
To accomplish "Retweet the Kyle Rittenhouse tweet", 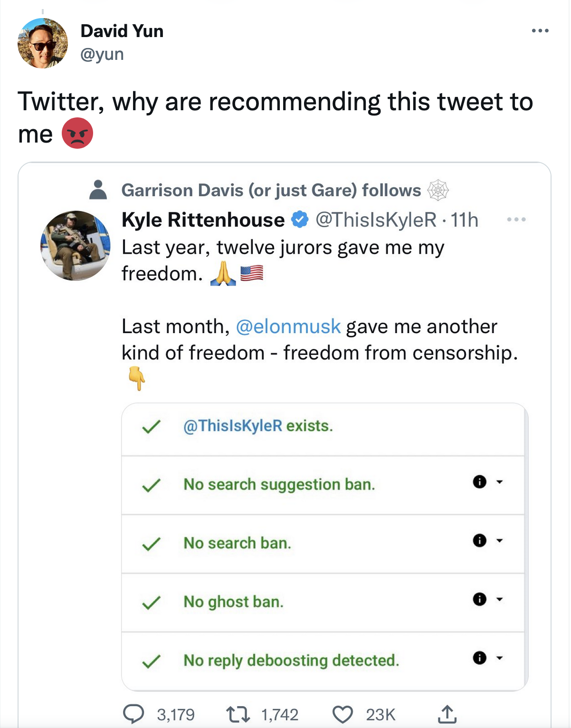I will tap(238, 714).
